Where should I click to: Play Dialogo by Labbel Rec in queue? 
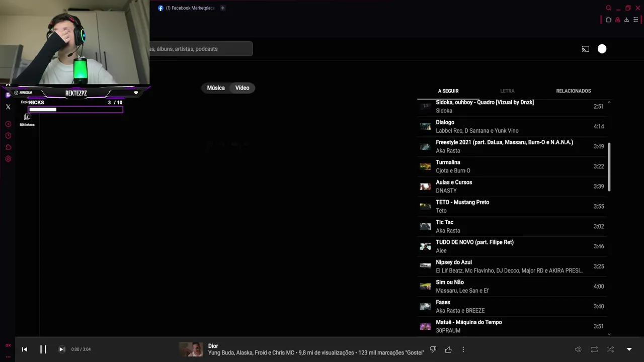coord(512,127)
